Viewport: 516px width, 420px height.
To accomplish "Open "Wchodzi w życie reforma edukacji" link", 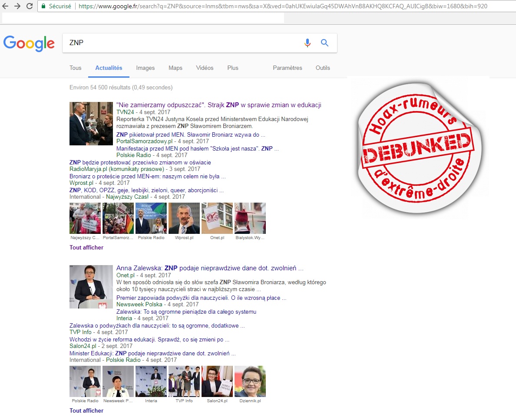I will (149, 339).
